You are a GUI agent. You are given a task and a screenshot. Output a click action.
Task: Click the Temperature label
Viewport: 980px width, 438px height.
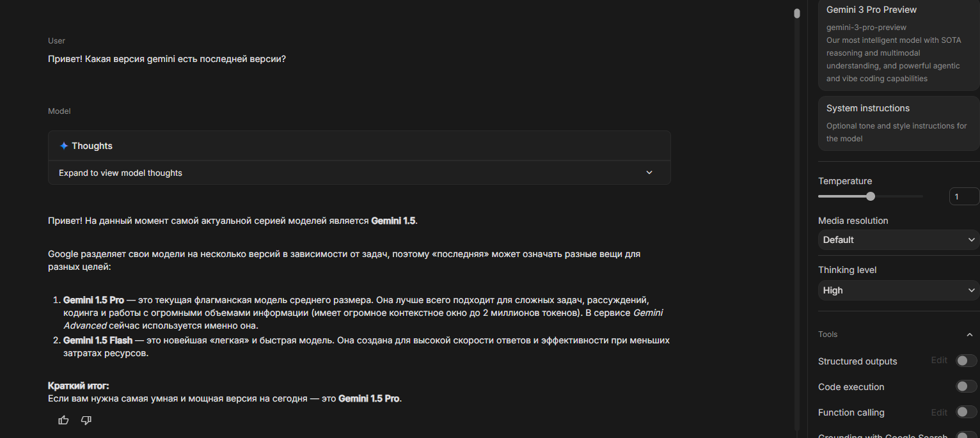click(845, 181)
